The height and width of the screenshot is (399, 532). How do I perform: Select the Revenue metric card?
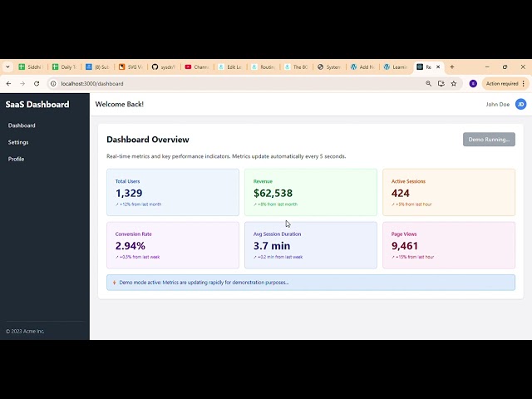pos(311,192)
